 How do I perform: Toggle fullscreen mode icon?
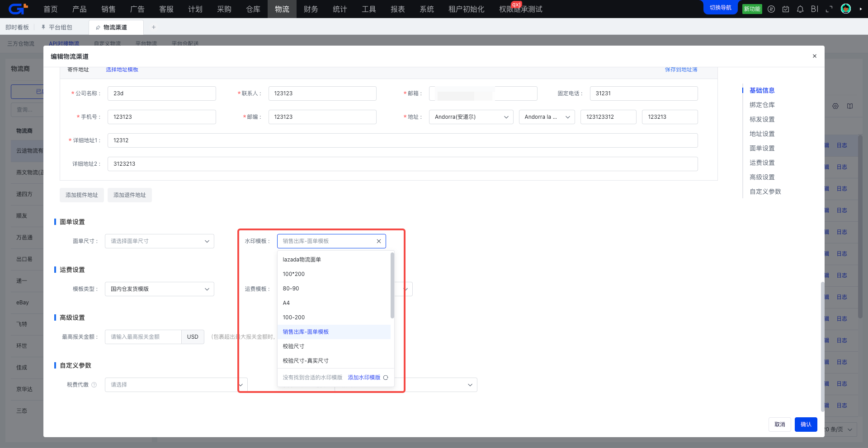pyautogui.click(x=829, y=9)
